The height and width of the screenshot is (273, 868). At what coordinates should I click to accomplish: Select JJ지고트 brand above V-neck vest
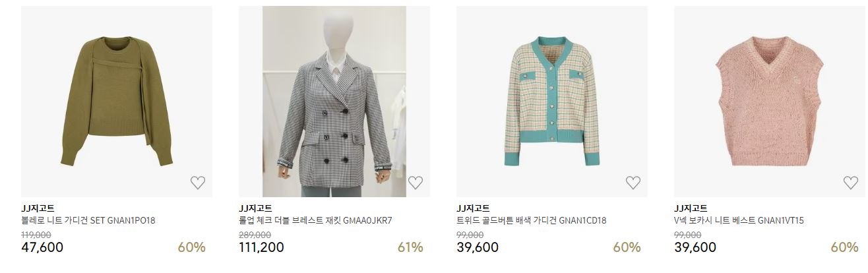tap(691, 208)
